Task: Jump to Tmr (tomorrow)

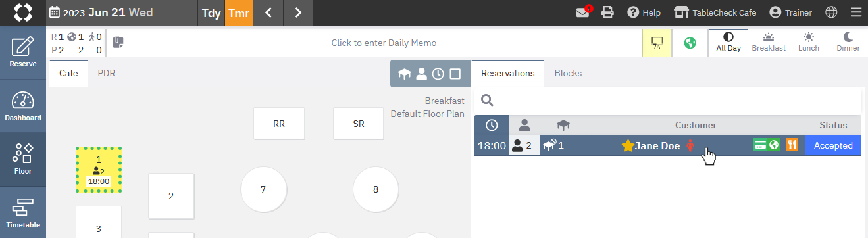Action: [239, 12]
